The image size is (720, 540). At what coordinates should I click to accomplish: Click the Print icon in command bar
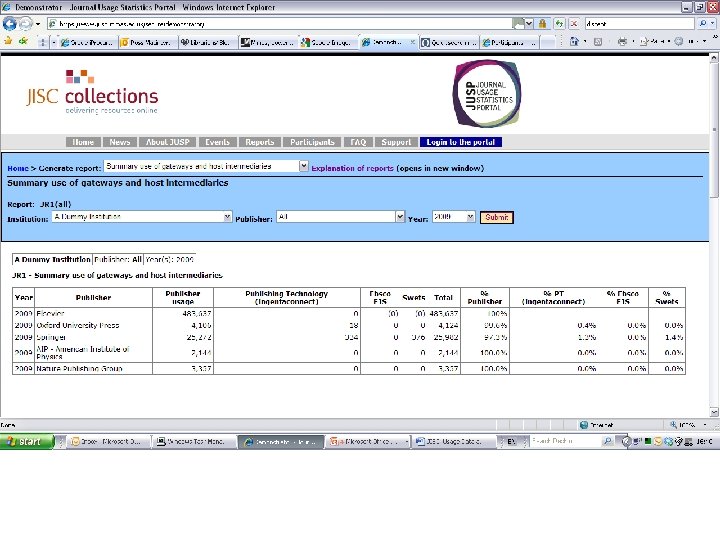point(622,42)
